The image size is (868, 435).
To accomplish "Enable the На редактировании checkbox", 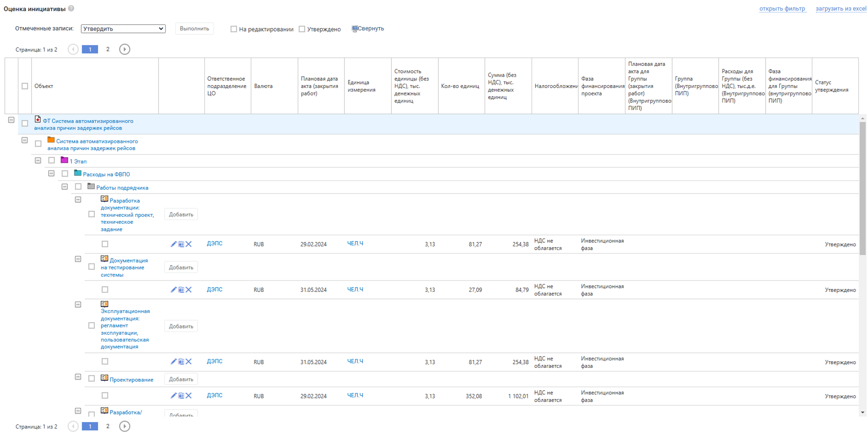I will [234, 29].
